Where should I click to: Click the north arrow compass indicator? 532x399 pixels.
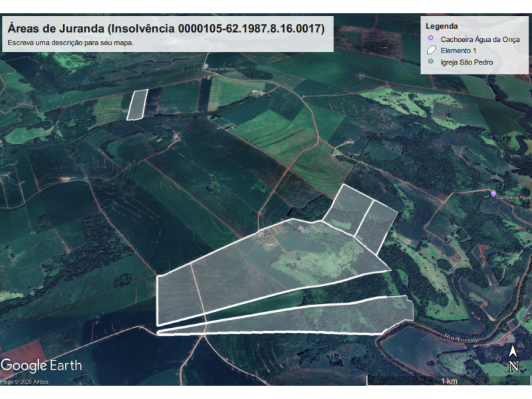point(513,359)
